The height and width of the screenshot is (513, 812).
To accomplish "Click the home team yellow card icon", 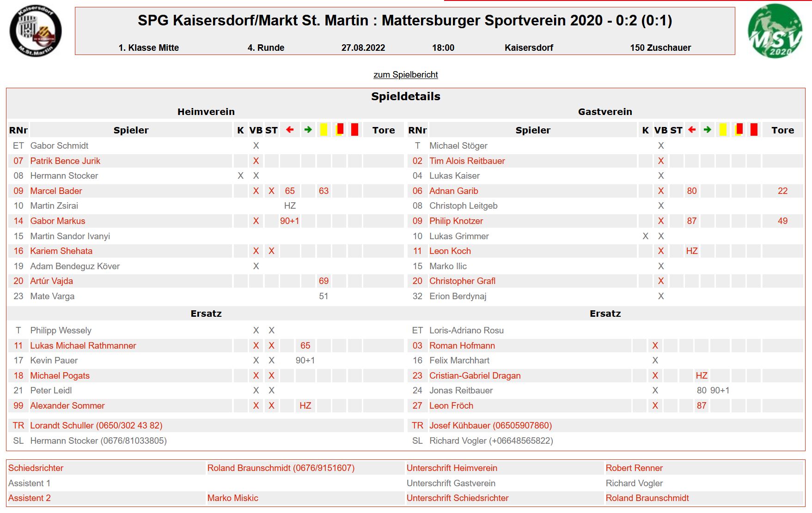I will [324, 130].
